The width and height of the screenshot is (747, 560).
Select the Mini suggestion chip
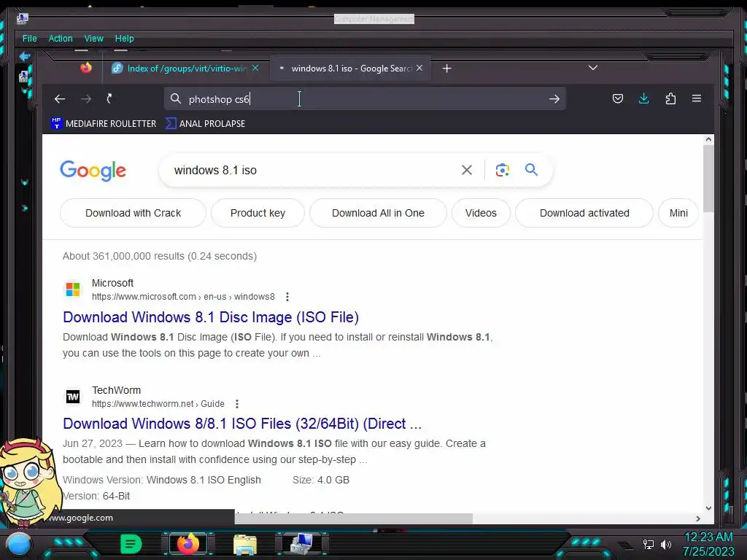678,213
